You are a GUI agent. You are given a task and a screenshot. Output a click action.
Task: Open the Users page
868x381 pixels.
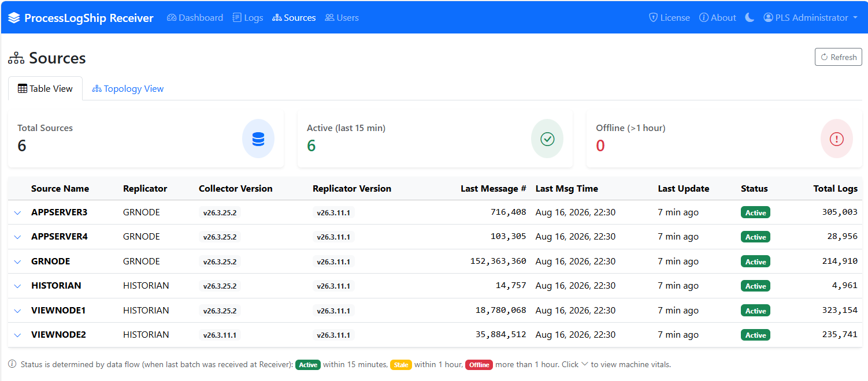click(342, 18)
